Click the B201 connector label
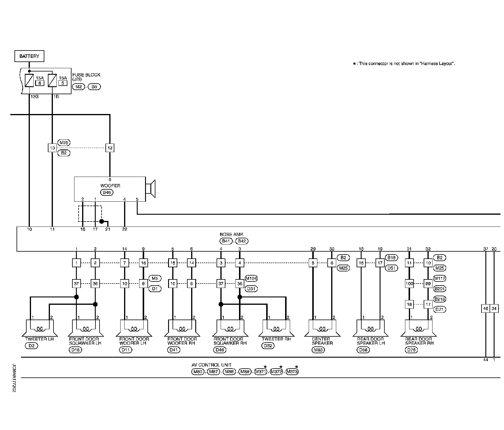The width and height of the screenshot is (504, 430). (x=440, y=289)
